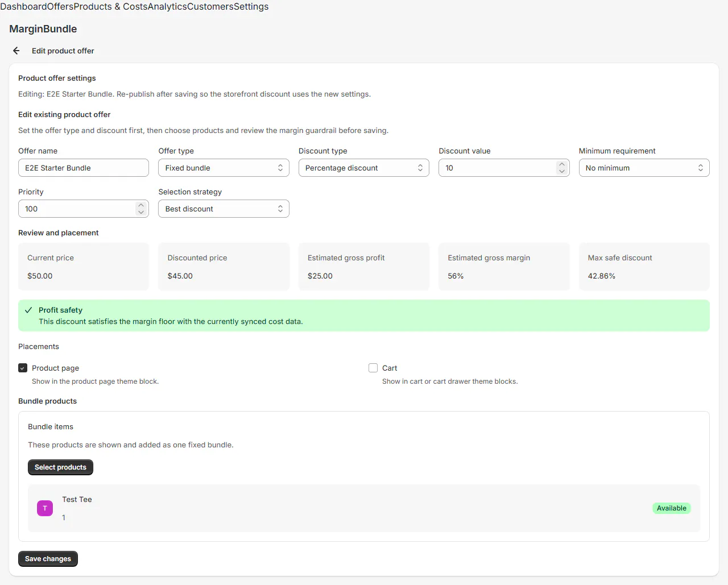
Task: Enable the Cart placement checkbox
Action: (x=373, y=368)
